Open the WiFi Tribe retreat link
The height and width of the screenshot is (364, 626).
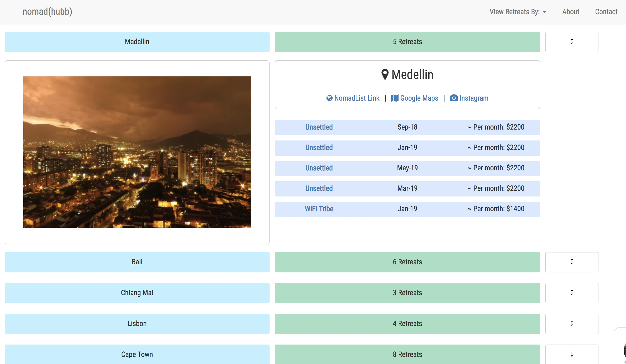coord(319,209)
